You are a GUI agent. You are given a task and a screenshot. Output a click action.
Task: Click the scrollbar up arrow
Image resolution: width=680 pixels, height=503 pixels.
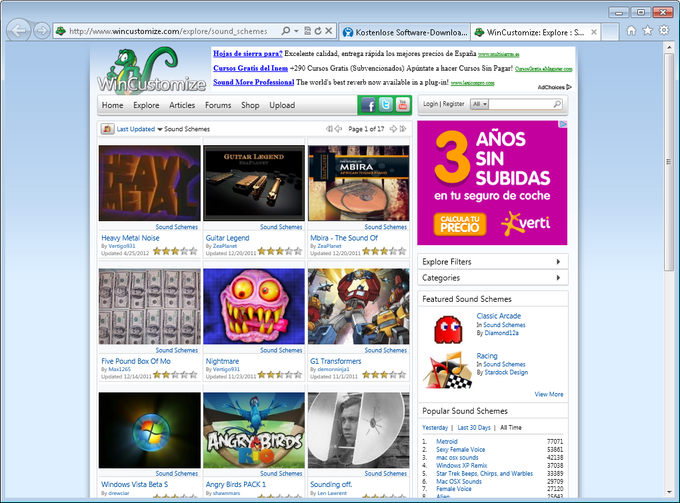tap(669, 47)
